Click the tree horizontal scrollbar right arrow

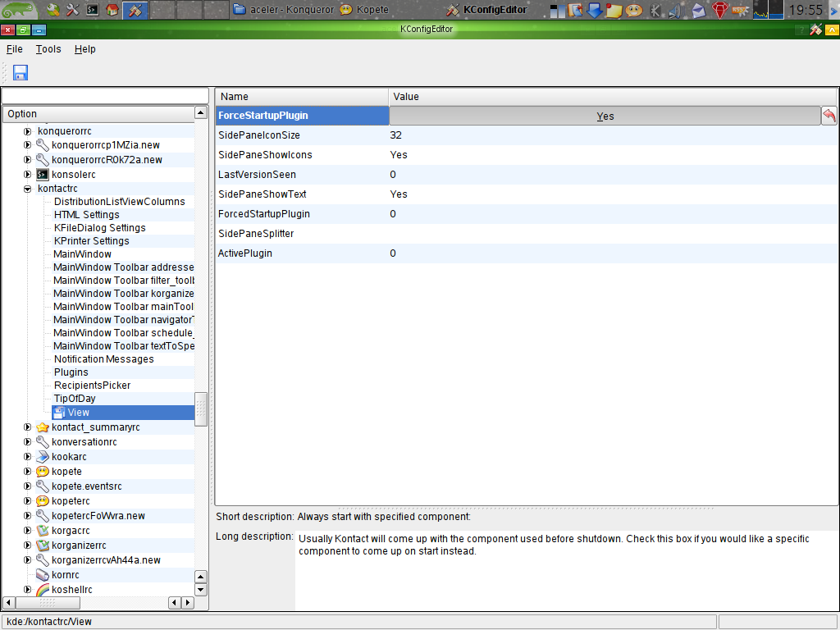[x=188, y=603]
